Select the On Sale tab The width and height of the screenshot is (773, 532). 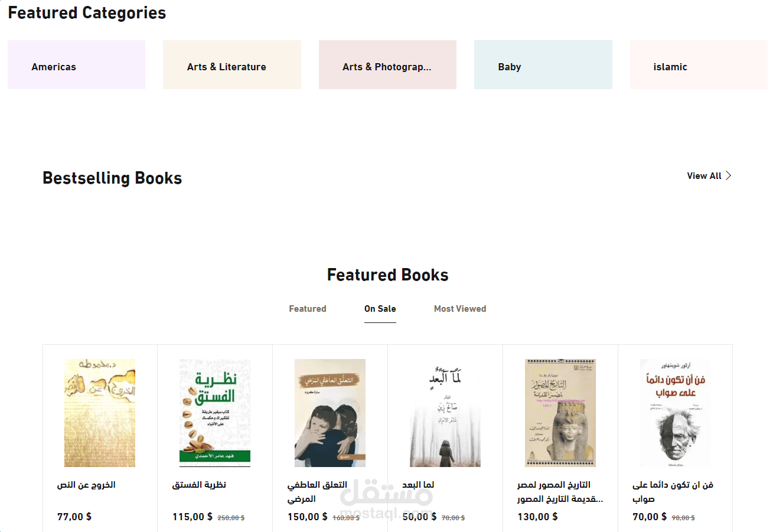(380, 309)
